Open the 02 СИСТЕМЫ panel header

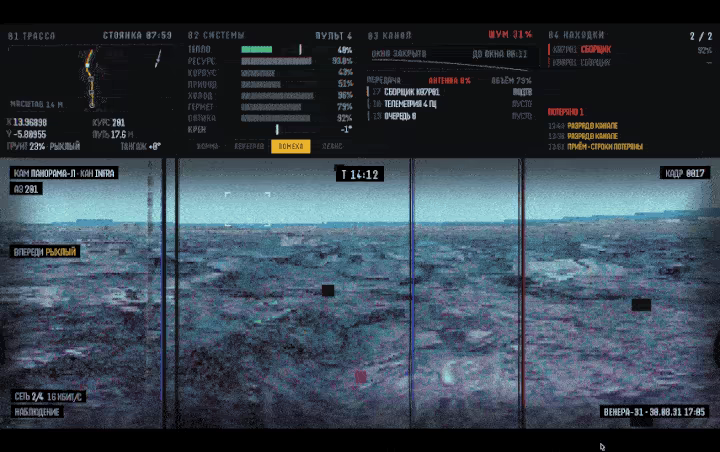click(216, 35)
